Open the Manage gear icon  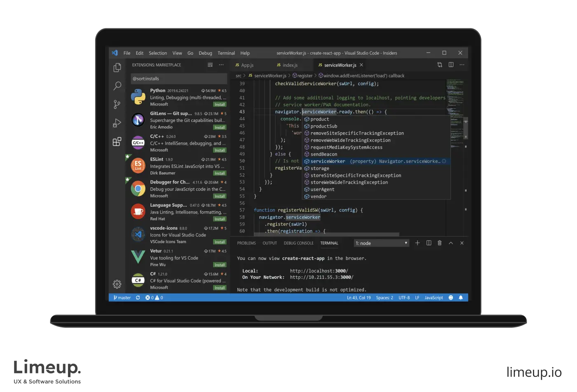pyautogui.click(x=117, y=284)
